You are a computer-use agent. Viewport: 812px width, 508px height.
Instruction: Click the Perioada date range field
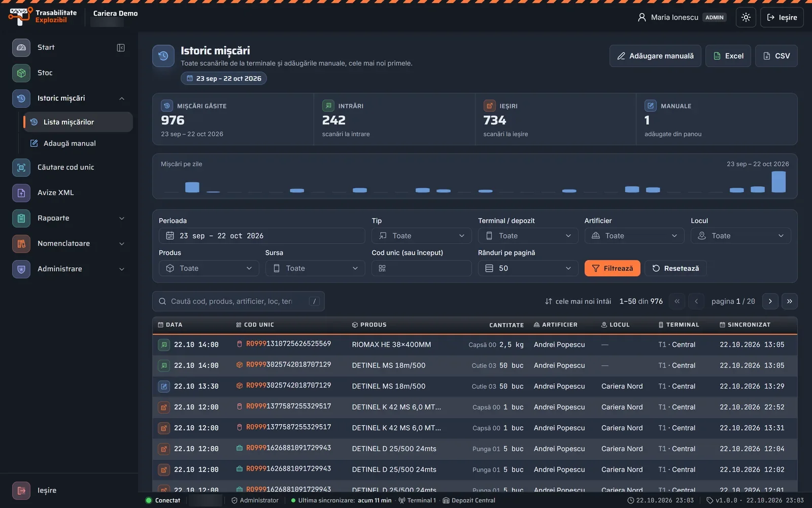click(x=262, y=236)
